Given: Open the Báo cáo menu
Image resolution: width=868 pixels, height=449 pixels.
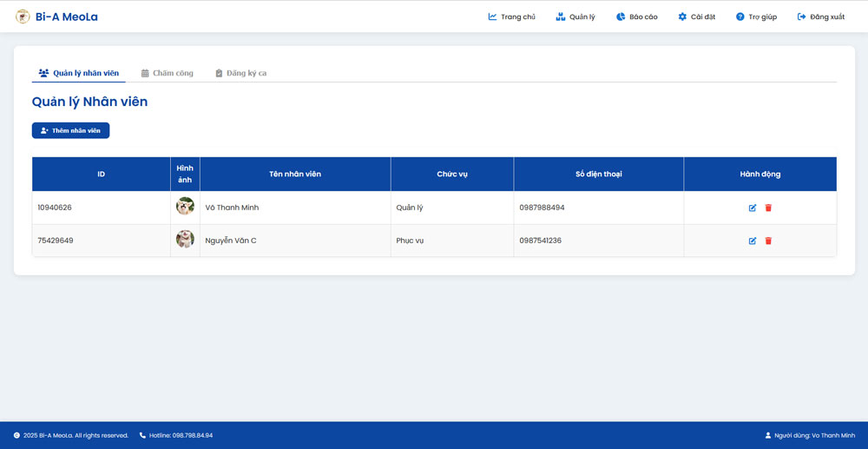Looking at the screenshot, I should [636, 17].
